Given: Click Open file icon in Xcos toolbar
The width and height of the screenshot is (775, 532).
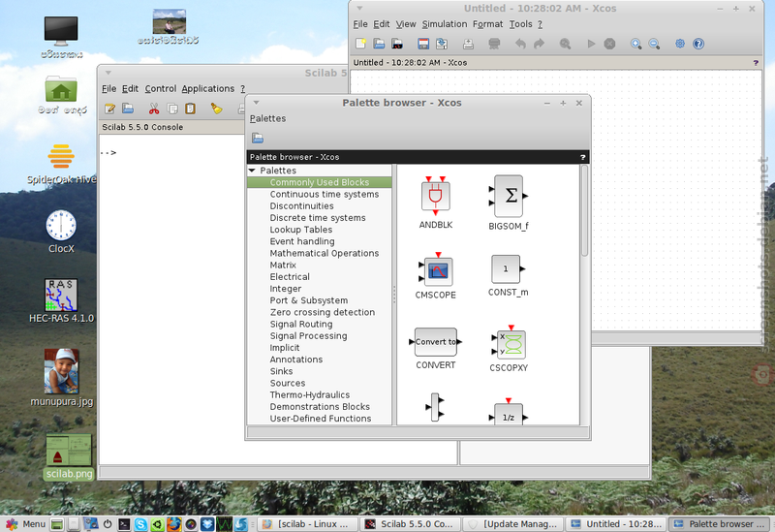Looking at the screenshot, I should point(379,44).
